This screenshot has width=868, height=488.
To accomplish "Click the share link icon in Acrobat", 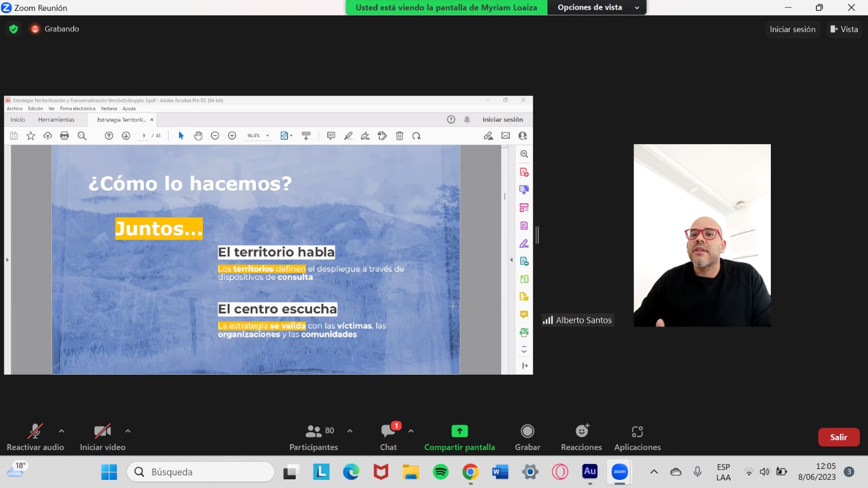I will click(x=488, y=136).
